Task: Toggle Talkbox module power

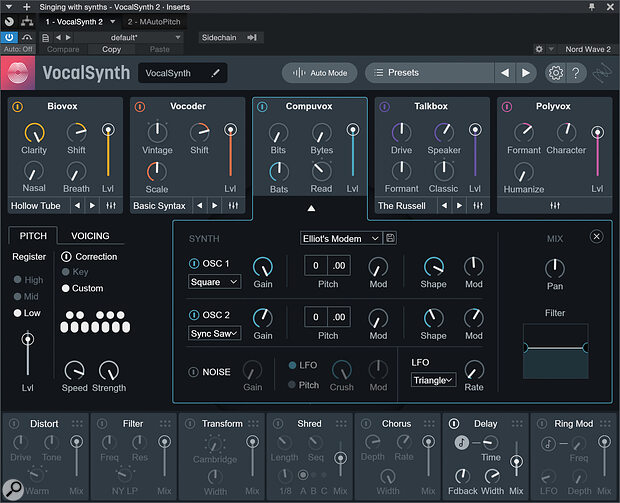Action: (x=384, y=106)
